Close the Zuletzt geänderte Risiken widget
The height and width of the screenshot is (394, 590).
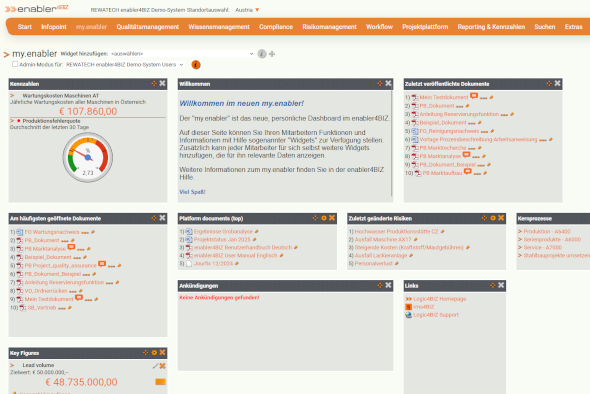coord(501,218)
